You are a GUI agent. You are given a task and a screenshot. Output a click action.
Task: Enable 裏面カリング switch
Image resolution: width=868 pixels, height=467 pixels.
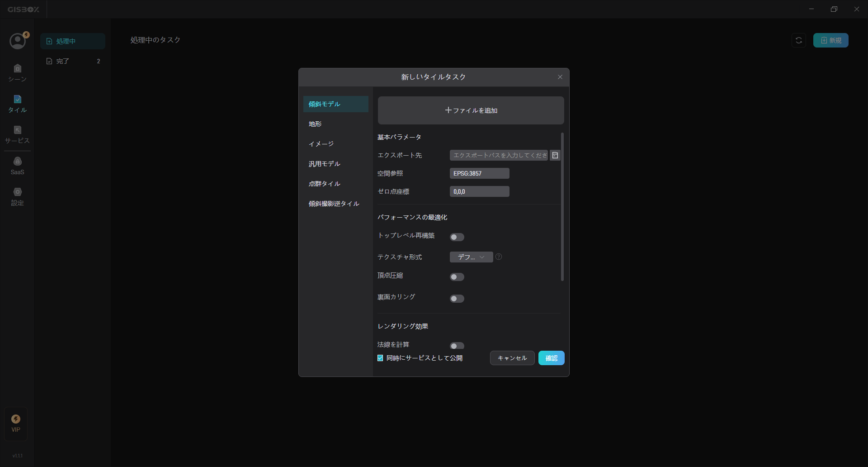[457, 299]
